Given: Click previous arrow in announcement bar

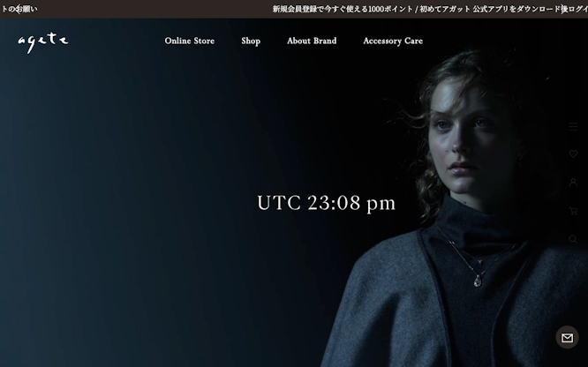Looking at the screenshot, I should click(18, 9).
